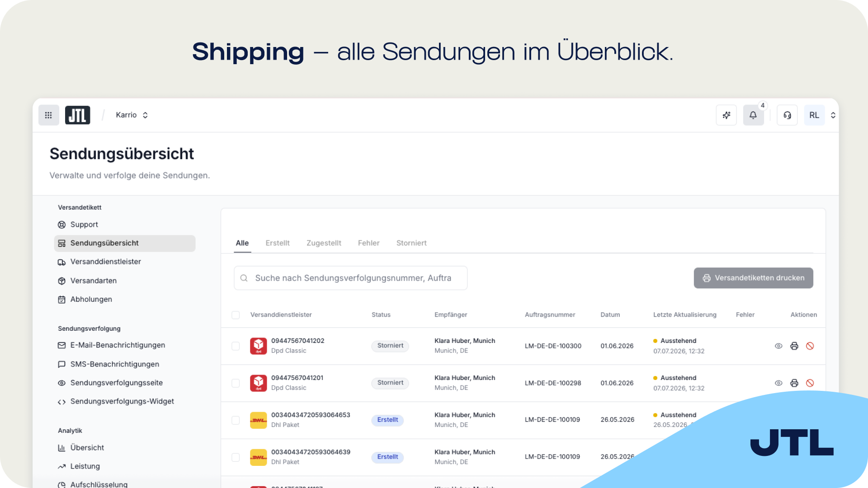
Task: View details eye icon for 09447567041202
Action: (778, 346)
